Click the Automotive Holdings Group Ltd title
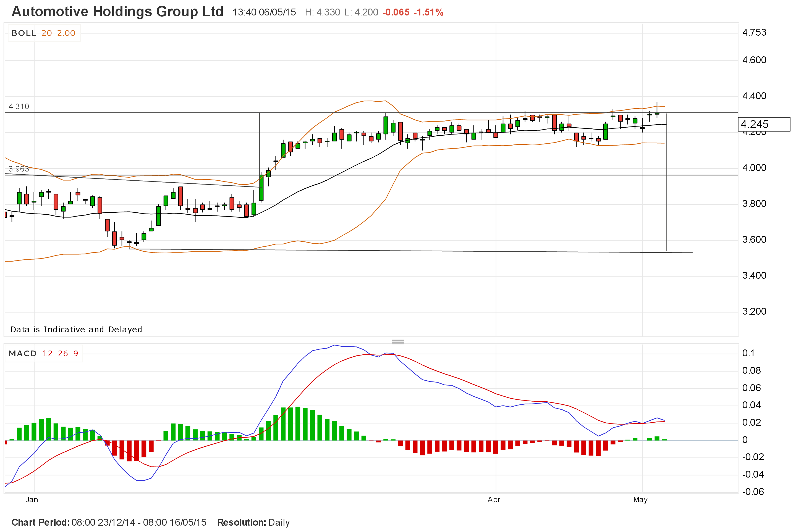Image resolution: width=796 pixels, height=532 pixels. coord(117,12)
